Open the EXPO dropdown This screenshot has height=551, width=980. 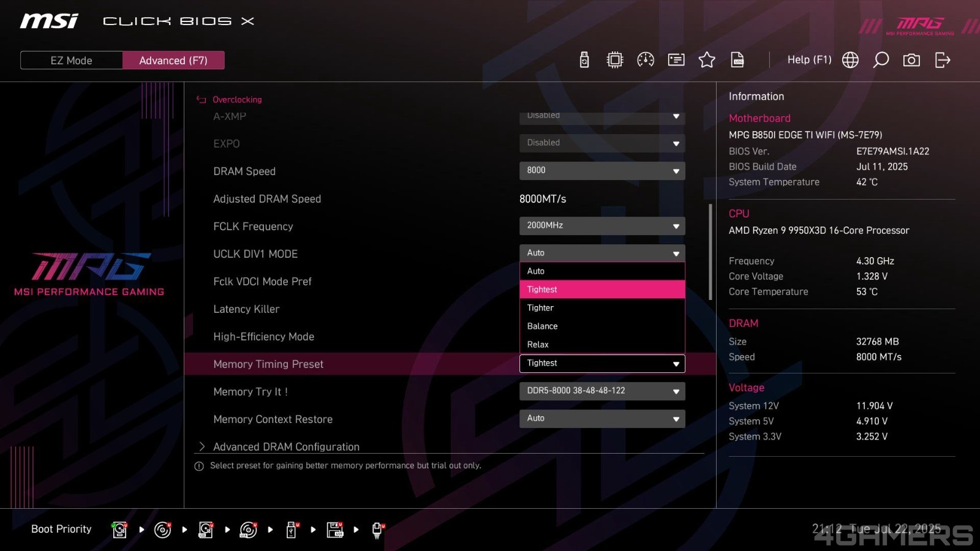602,143
